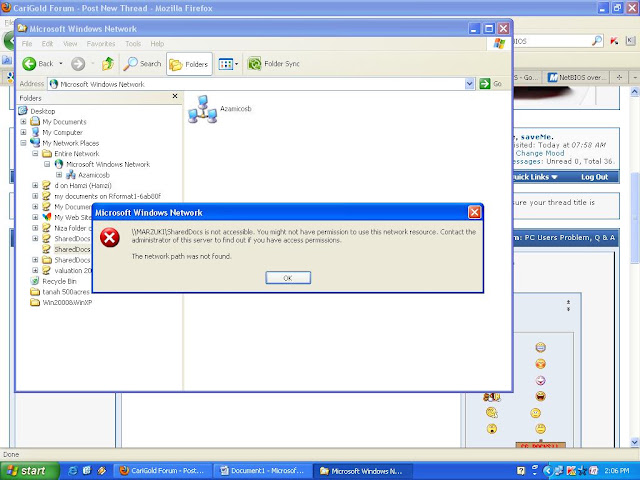Open Quick Links dropdown in forum page

click(535, 177)
